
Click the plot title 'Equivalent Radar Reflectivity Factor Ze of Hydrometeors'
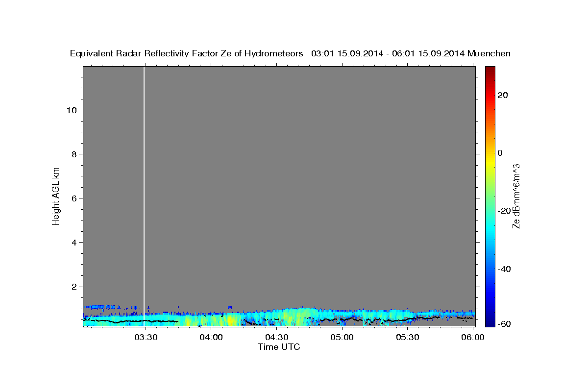click(186, 53)
